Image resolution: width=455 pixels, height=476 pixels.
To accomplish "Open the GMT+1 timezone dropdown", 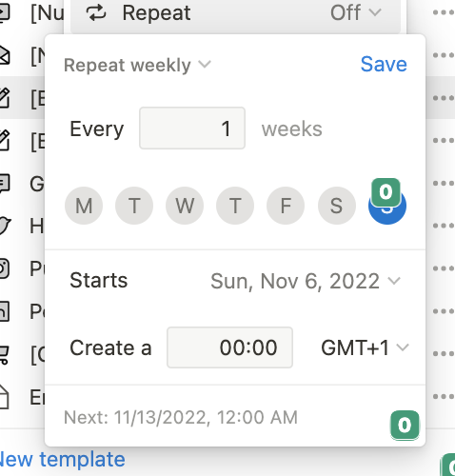I will 365,347.
